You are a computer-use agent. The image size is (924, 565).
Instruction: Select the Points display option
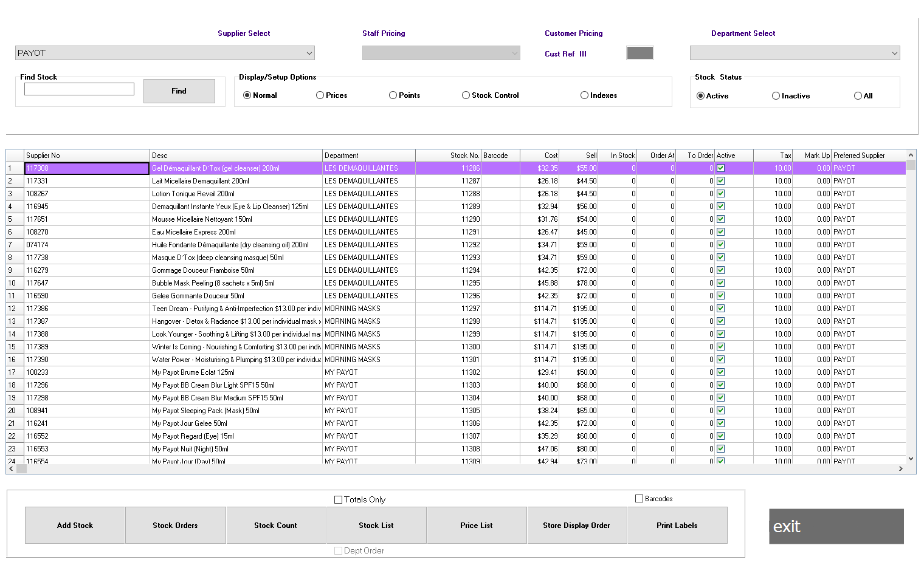(393, 95)
